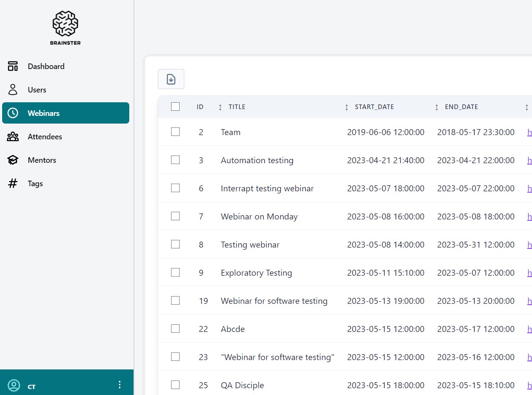Image resolution: width=532 pixels, height=395 pixels.
Task: Sort table by TITLE column arrows
Action: pyautogui.click(x=220, y=107)
